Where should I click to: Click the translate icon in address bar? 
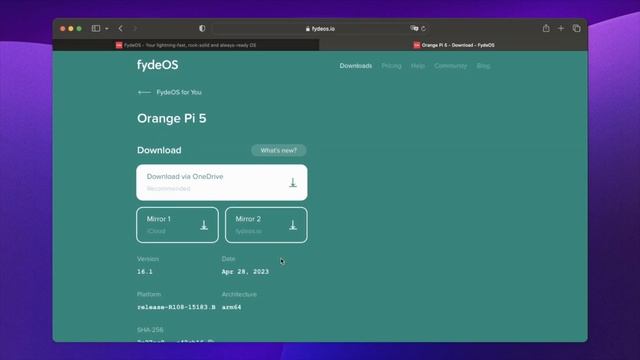coord(414,28)
